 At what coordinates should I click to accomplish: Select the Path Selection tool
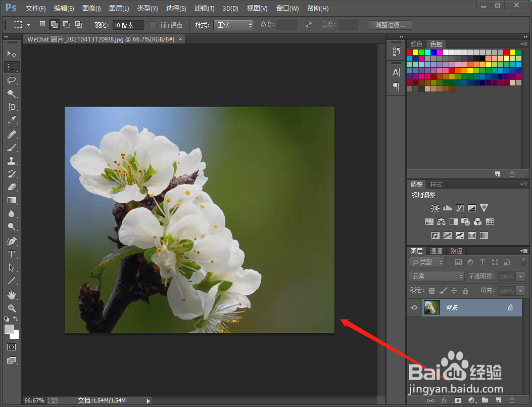point(12,267)
